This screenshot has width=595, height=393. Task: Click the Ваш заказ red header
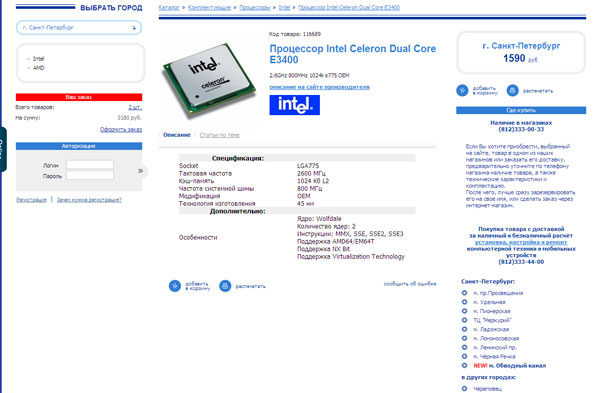tap(79, 97)
